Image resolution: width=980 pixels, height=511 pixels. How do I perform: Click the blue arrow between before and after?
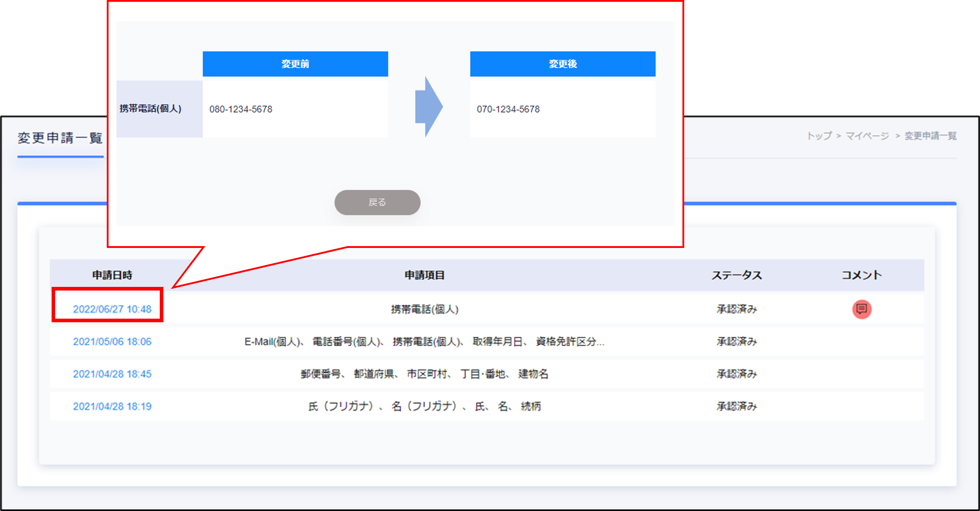tap(429, 107)
